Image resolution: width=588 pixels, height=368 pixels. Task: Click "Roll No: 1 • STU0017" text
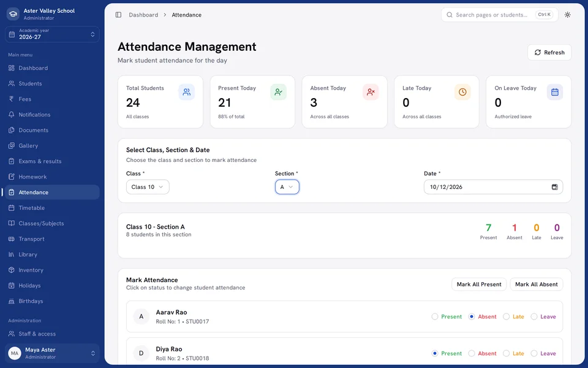click(183, 321)
